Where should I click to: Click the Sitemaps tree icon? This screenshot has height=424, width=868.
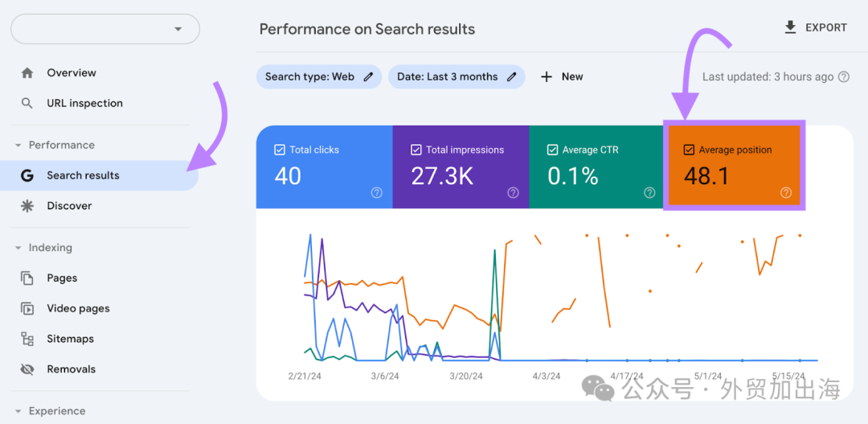click(x=27, y=339)
